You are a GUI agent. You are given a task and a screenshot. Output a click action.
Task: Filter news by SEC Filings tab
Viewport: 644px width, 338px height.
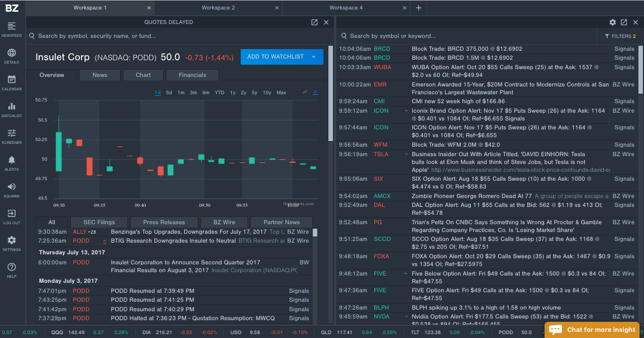[99, 222]
